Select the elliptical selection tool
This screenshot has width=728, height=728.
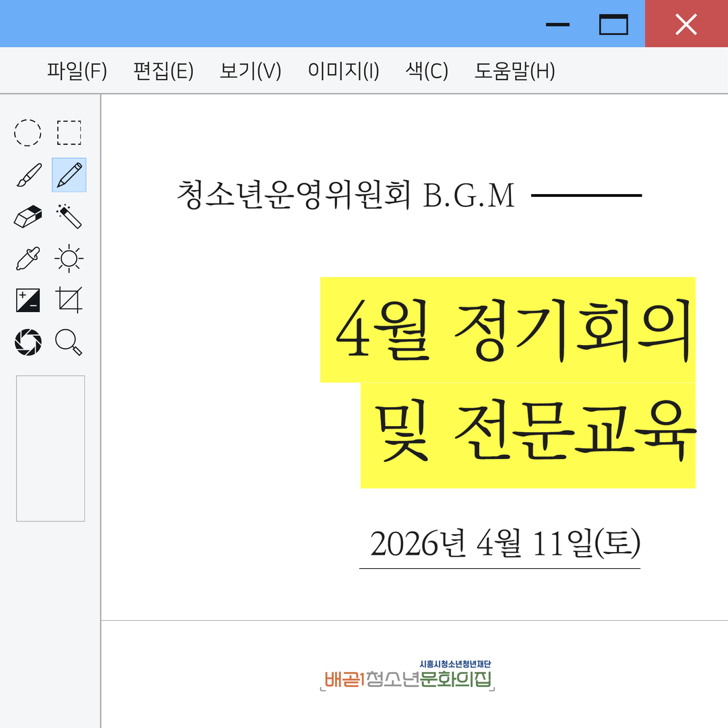click(28, 133)
